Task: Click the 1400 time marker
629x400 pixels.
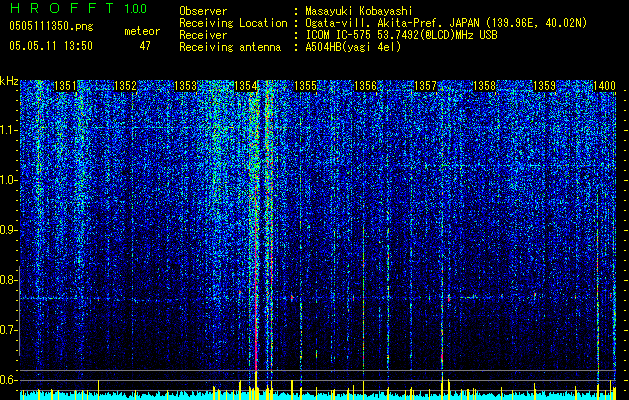Action: coord(604,86)
